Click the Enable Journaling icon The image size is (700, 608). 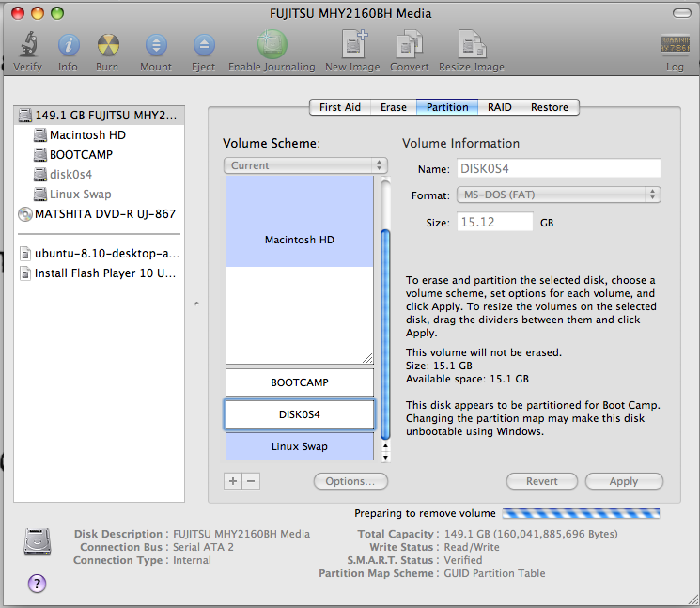click(x=272, y=44)
